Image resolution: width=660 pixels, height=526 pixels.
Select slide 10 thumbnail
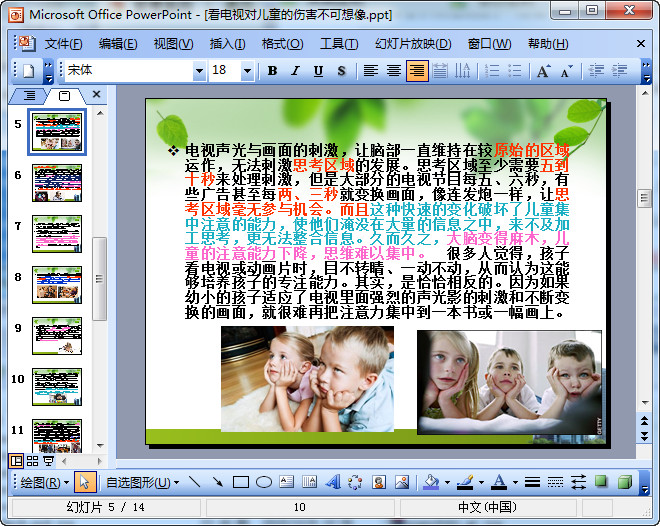(x=57, y=387)
